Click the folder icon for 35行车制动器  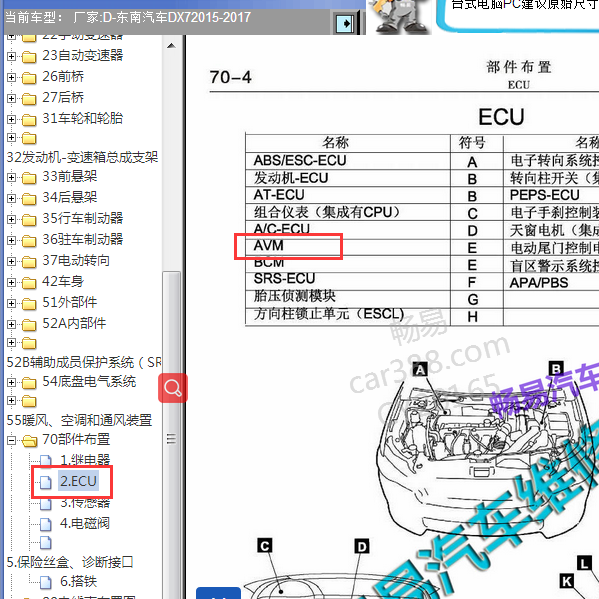[29, 220]
